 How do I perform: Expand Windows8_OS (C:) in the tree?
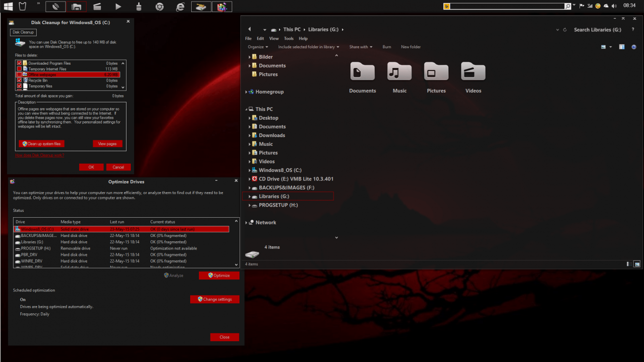click(250, 170)
